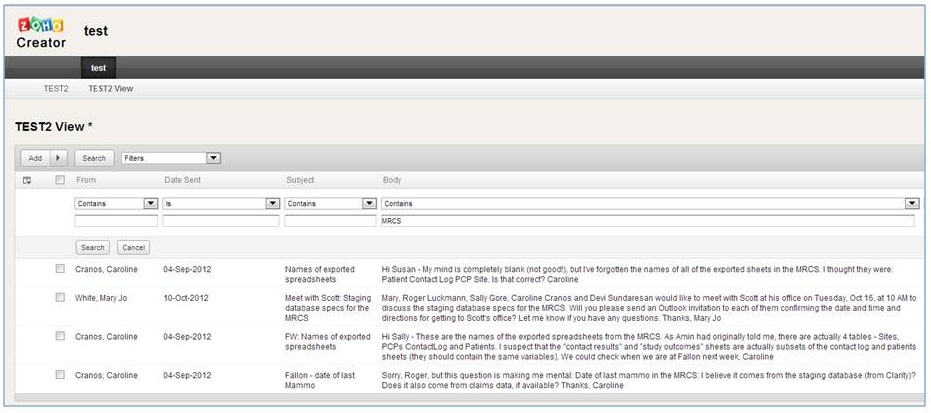The width and height of the screenshot is (931, 413).
Task: Check the row for White, Mary Jo
Action: [x=60, y=298]
